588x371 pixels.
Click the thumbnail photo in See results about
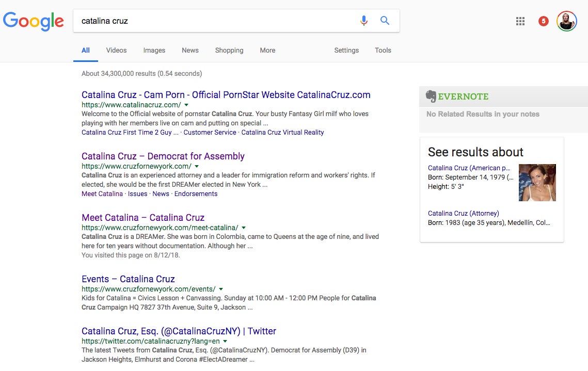[x=537, y=183]
